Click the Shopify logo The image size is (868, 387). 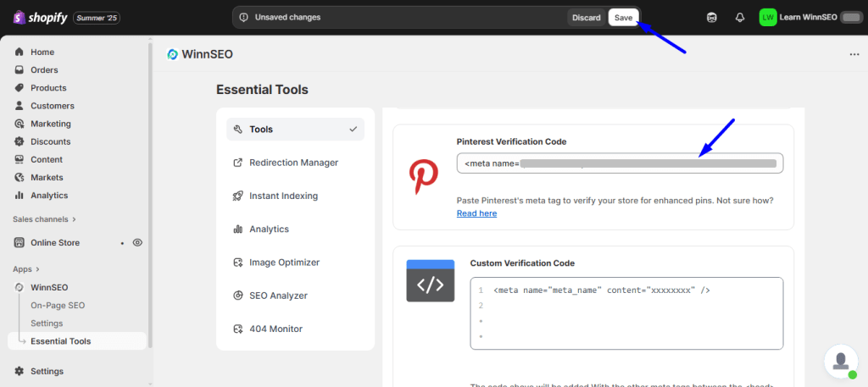coord(40,18)
